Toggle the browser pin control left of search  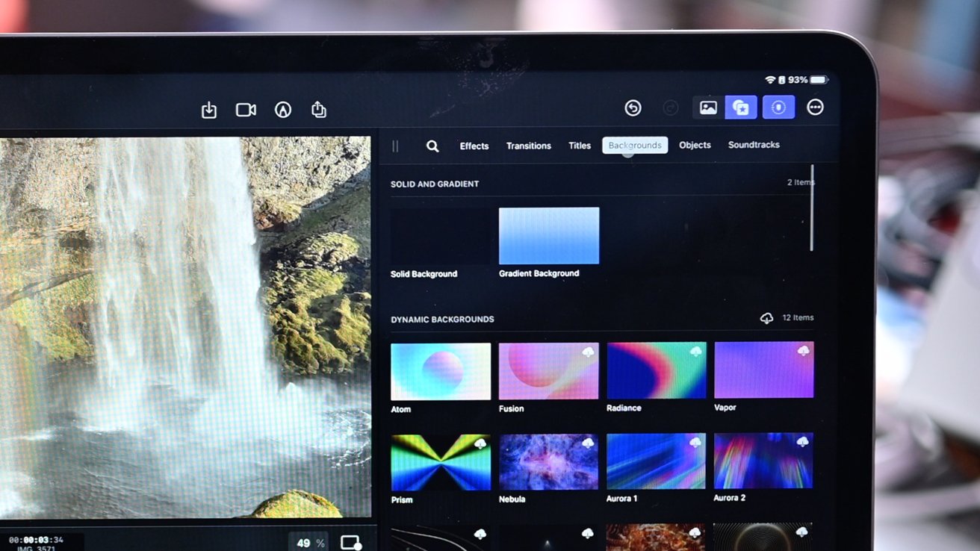point(395,146)
